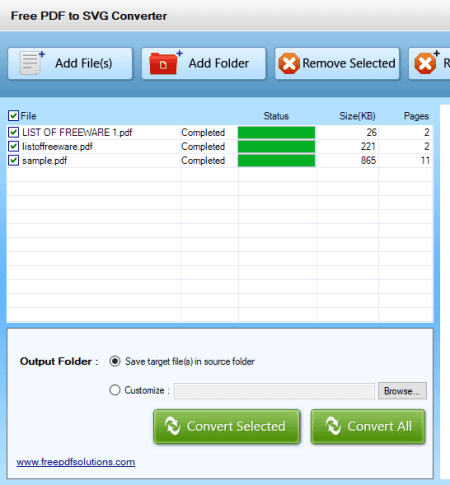Uncheck the sample.pdf checkbox
This screenshot has width=450, height=485.
tap(13, 160)
